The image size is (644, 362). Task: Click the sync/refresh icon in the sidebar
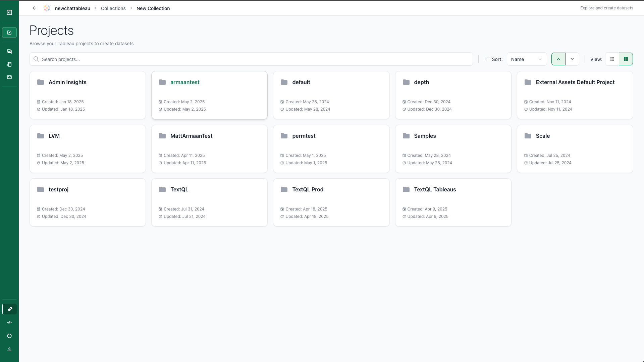click(x=9, y=336)
